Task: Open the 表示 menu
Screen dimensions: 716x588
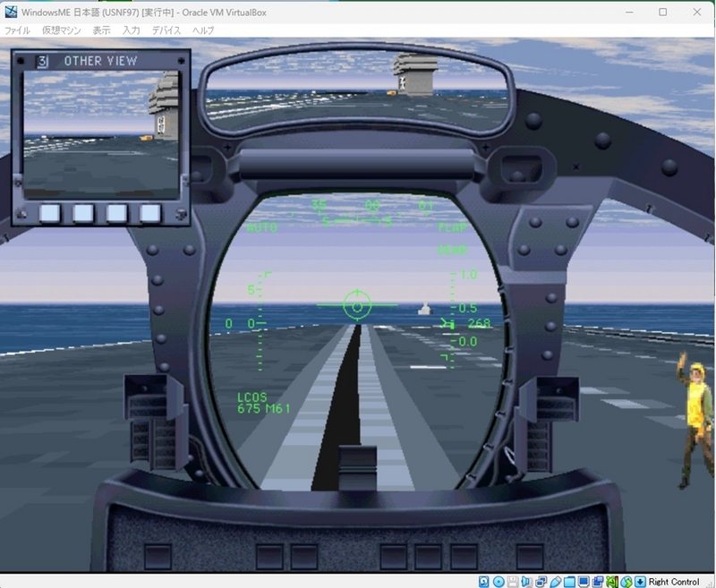Action: [x=101, y=30]
